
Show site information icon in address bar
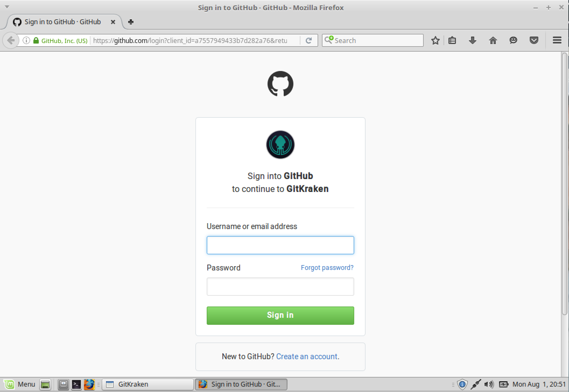26,40
